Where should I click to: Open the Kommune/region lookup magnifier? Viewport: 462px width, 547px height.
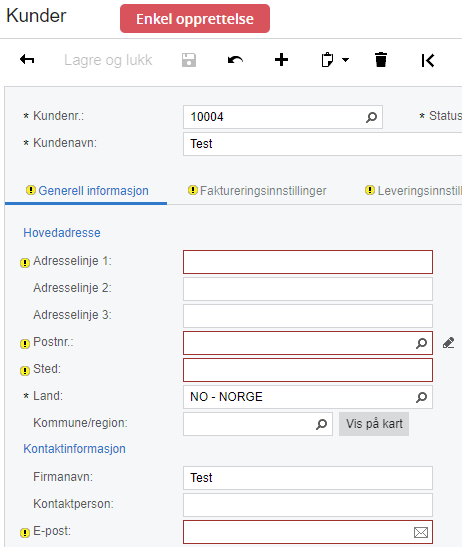(x=321, y=424)
